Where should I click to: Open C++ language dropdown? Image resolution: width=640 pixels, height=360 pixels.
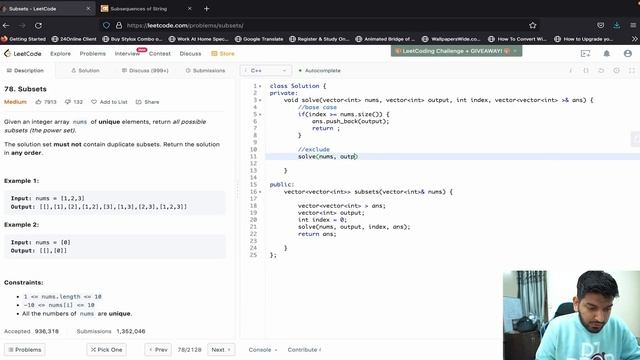point(266,71)
